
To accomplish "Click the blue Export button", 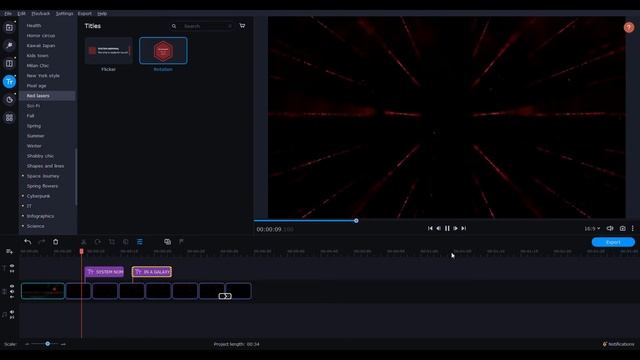I will tap(613, 242).
